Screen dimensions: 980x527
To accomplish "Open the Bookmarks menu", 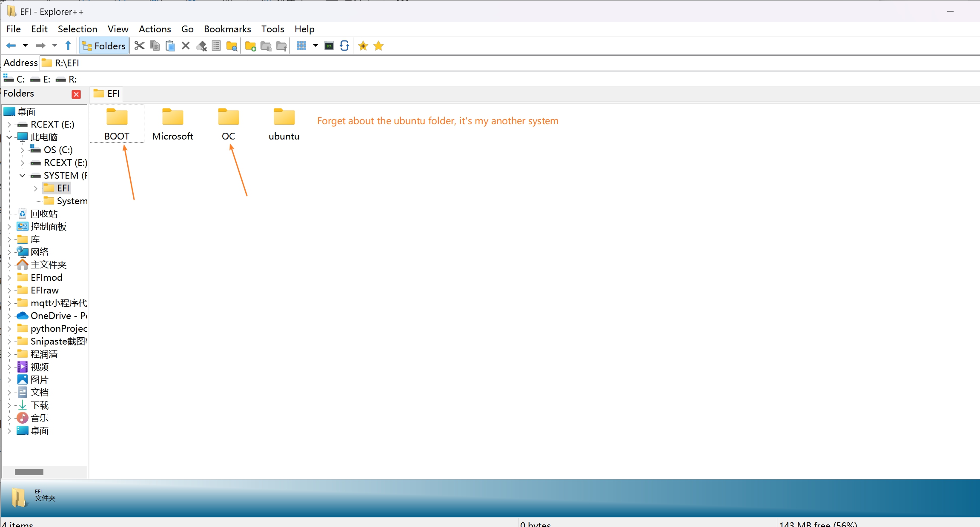I will 227,29.
